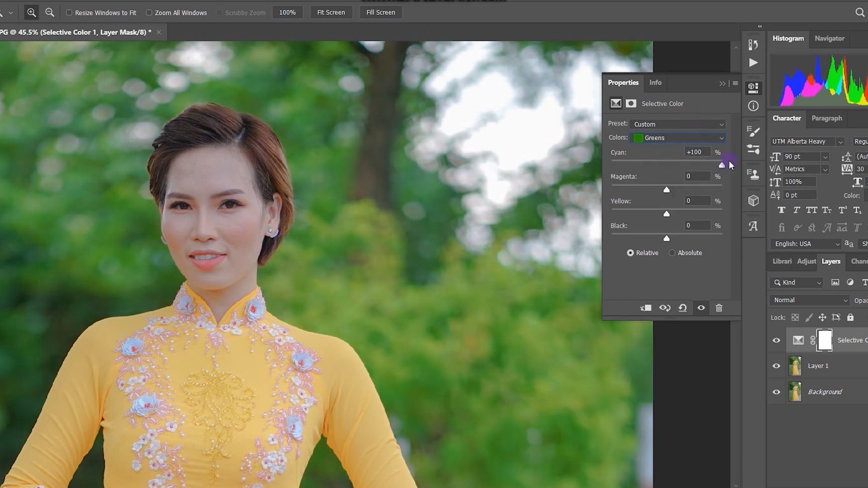Open the Actions panel play icon

[x=753, y=63]
